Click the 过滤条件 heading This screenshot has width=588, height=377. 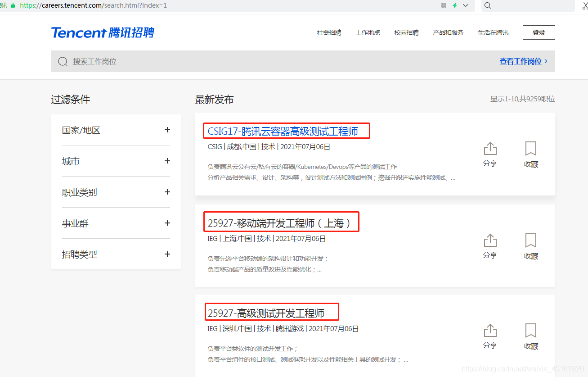[71, 100]
